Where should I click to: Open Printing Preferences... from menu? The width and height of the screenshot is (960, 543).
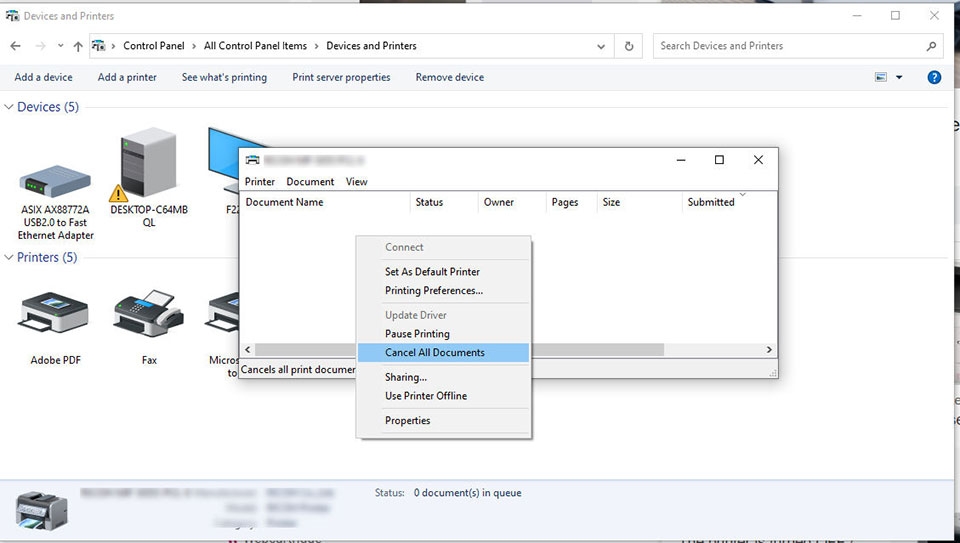tap(443, 290)
